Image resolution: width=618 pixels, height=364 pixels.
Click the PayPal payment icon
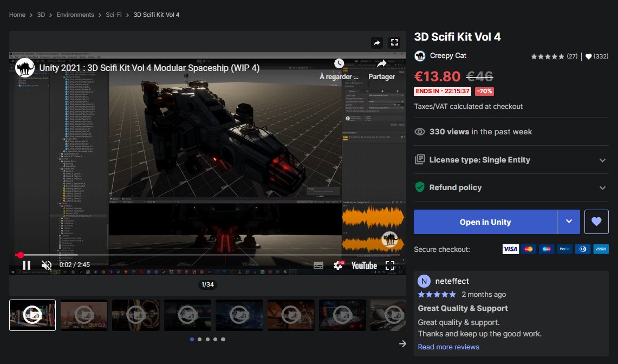[x=564, y=249]
